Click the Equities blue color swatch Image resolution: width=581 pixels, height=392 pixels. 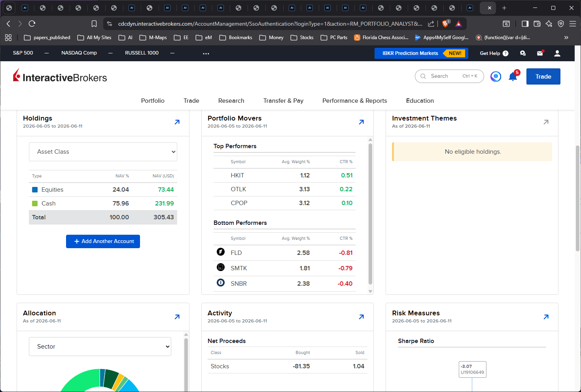click(35, 190)
